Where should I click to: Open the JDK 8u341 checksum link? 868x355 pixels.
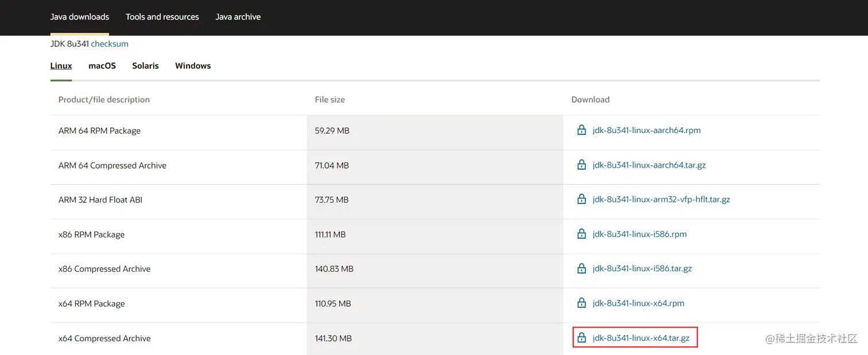(x=110, y=44)
